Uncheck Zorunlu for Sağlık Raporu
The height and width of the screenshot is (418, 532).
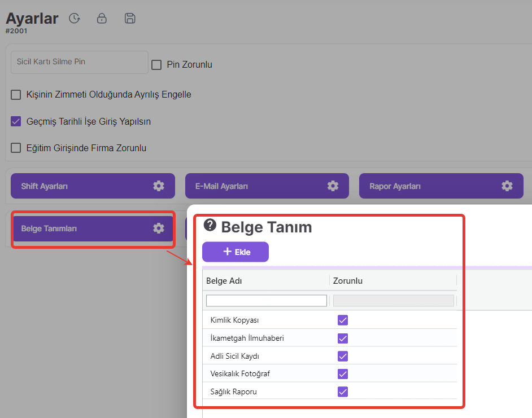[x=342, y=391]
